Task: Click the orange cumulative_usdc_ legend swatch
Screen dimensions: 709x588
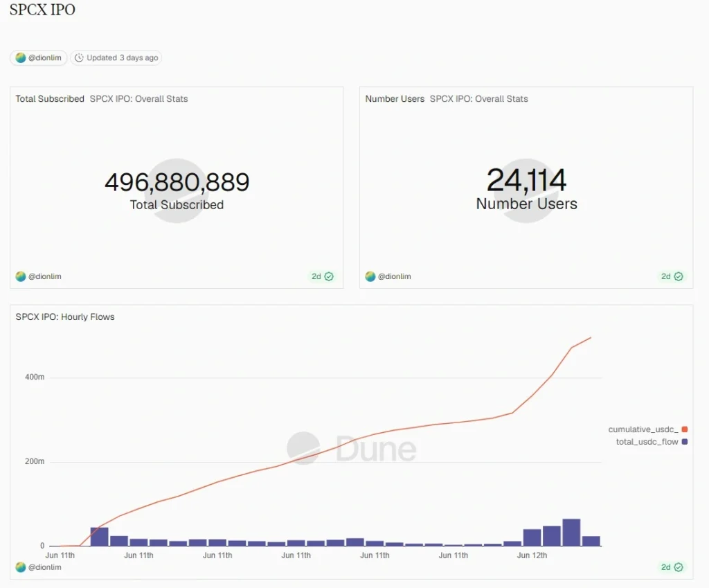Action: (x=685, y=429)
